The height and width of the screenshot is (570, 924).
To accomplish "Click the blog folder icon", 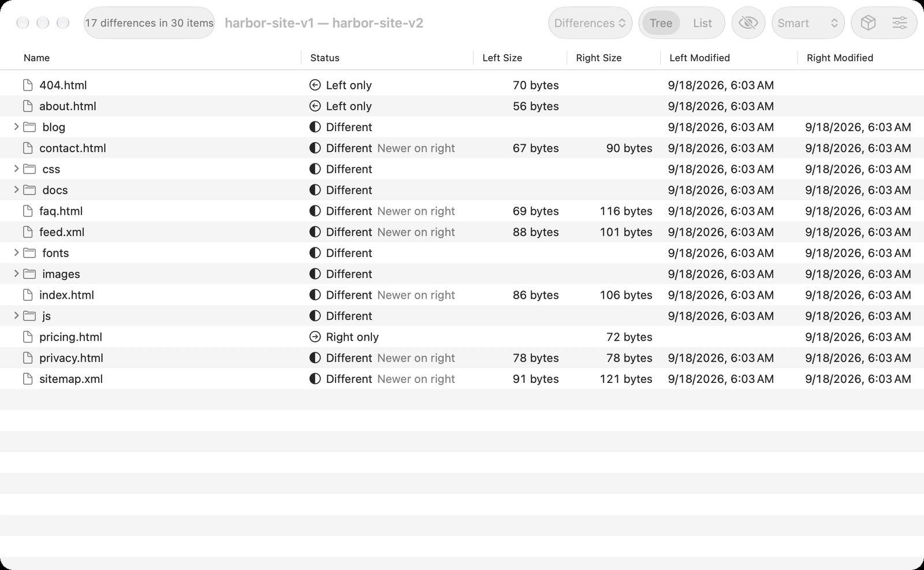I will (x=29, y=127).
